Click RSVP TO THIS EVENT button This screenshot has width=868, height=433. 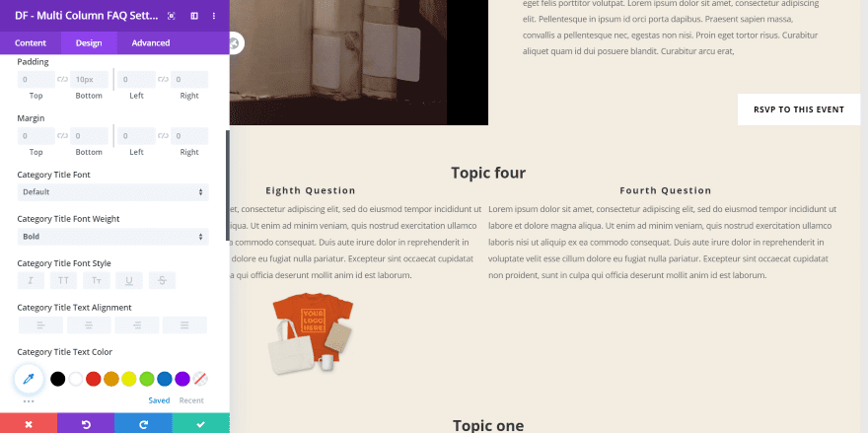[799, 109]
